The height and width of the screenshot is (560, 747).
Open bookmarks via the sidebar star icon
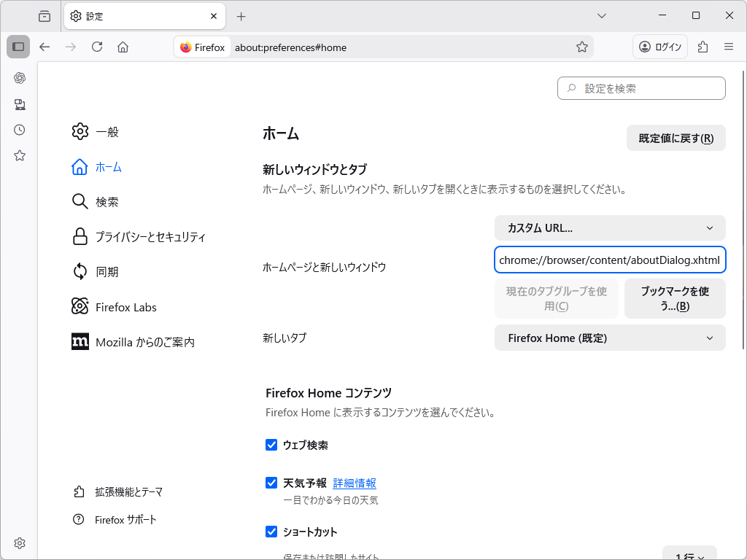[19, 155]
